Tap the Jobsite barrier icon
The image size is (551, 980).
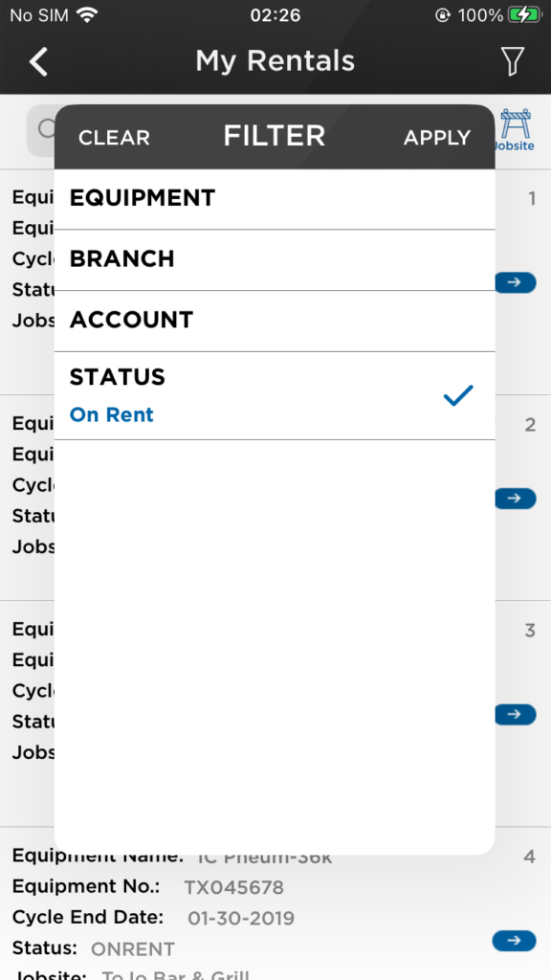pos(515,126)
